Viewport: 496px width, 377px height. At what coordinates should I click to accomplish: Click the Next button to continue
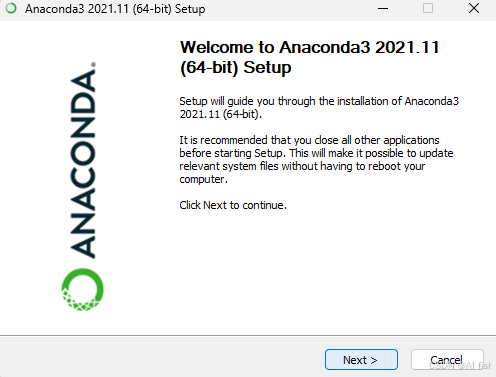361,359
